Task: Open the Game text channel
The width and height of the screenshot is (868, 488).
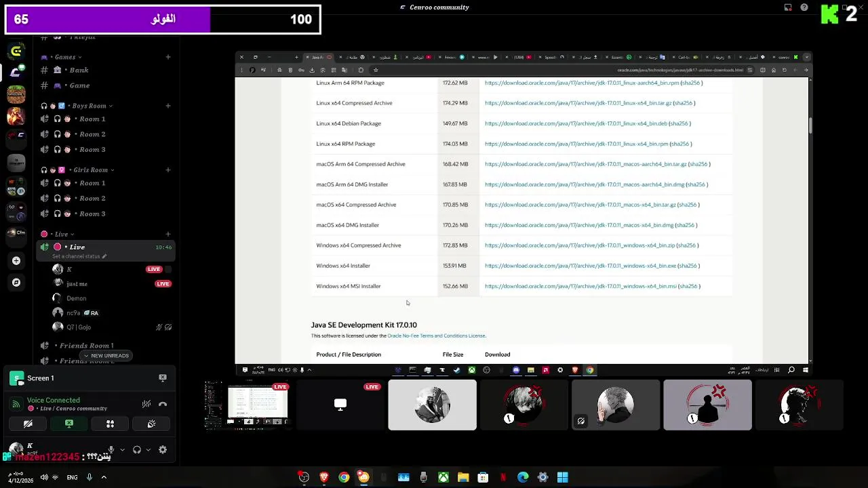Action: click(x=106, y=86)
